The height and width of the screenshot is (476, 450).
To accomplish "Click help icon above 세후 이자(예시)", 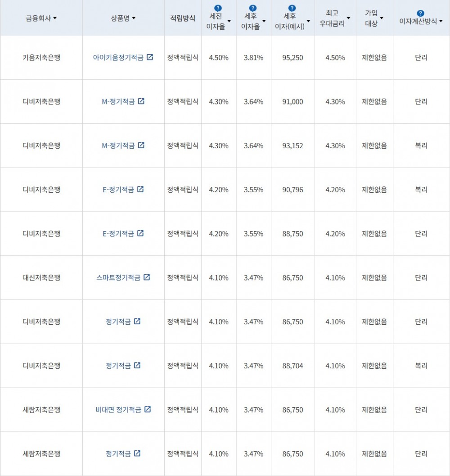I will click(292, 8).
